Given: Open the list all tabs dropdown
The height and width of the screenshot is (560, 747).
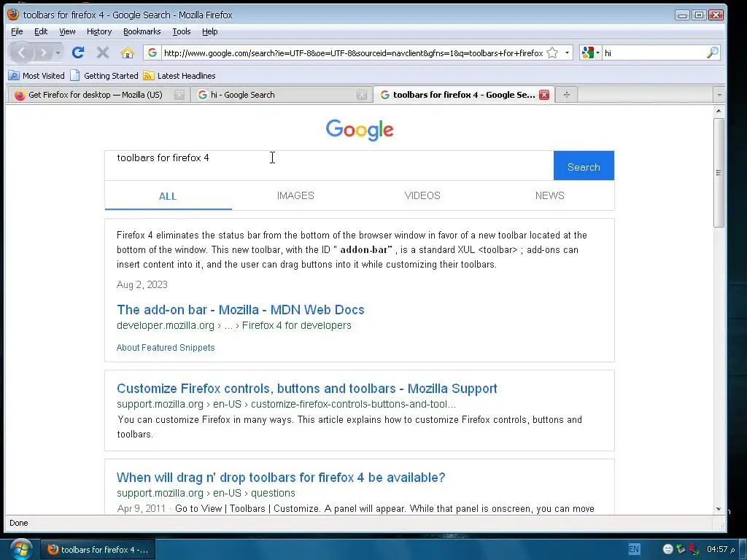Looking at the screenshot, I should 719,95.
